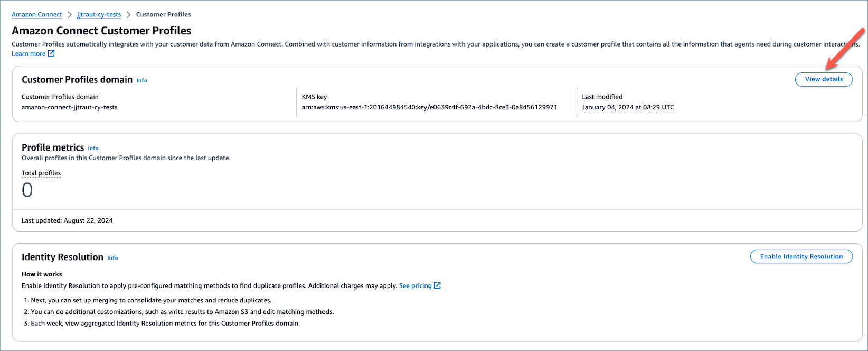This screenshot has width=868, height=351.
Task: Click the KMS key ARN value
Action: 429,107
